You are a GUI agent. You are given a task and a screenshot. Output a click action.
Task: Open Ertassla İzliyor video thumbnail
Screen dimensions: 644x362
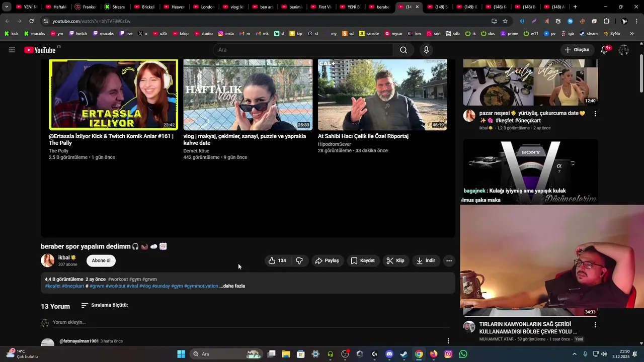click(113, 95)
